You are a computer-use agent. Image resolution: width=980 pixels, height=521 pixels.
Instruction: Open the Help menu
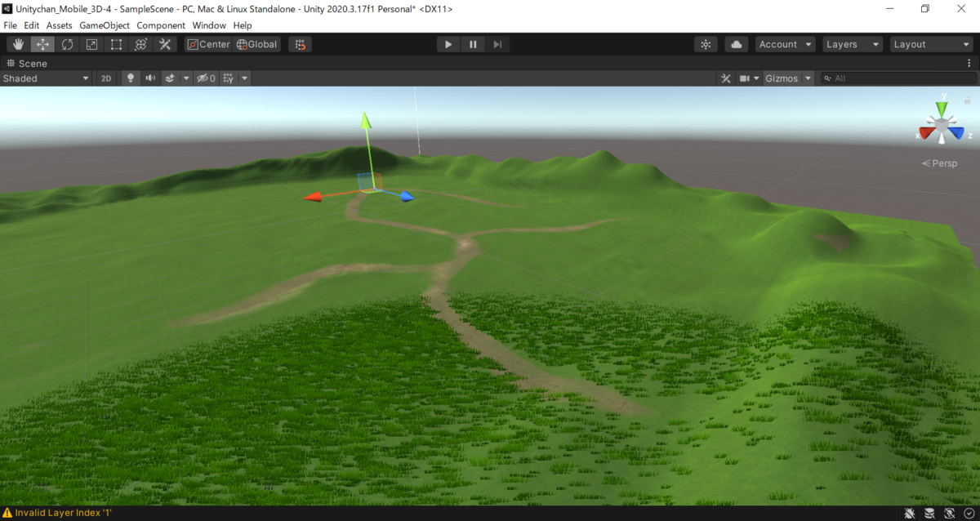[x=243, y=25]
